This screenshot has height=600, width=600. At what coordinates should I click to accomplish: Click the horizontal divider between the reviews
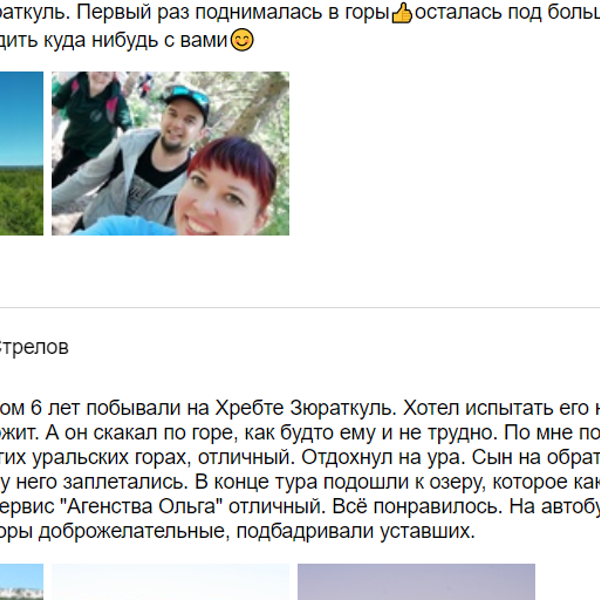point(300,307)
